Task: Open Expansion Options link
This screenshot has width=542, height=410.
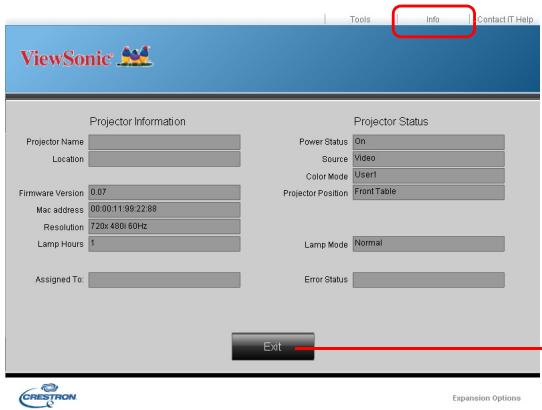Action: (486, 398)
